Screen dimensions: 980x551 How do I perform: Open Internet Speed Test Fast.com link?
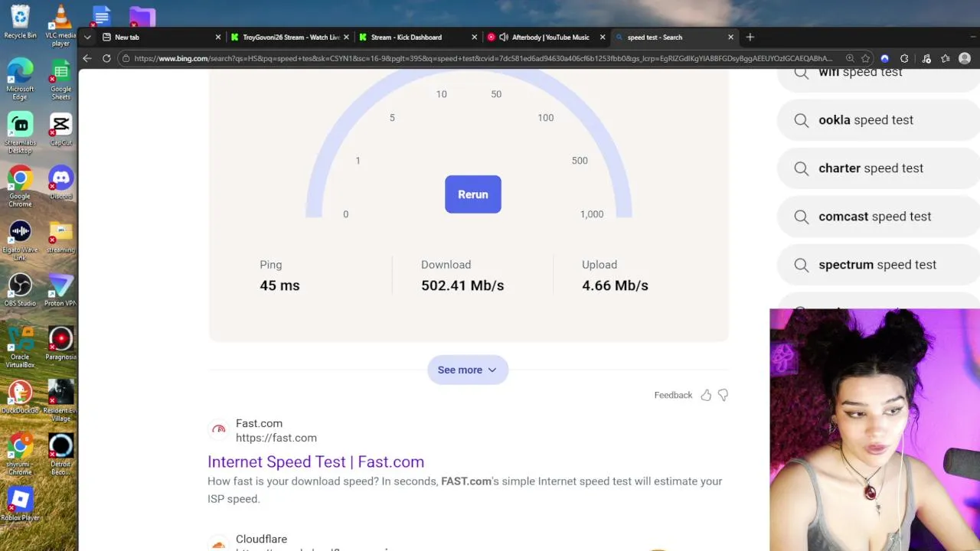(x=315, y=461)
